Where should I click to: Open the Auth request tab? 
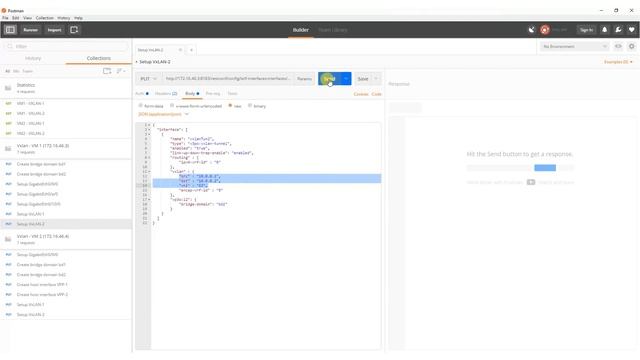[142, 94]
